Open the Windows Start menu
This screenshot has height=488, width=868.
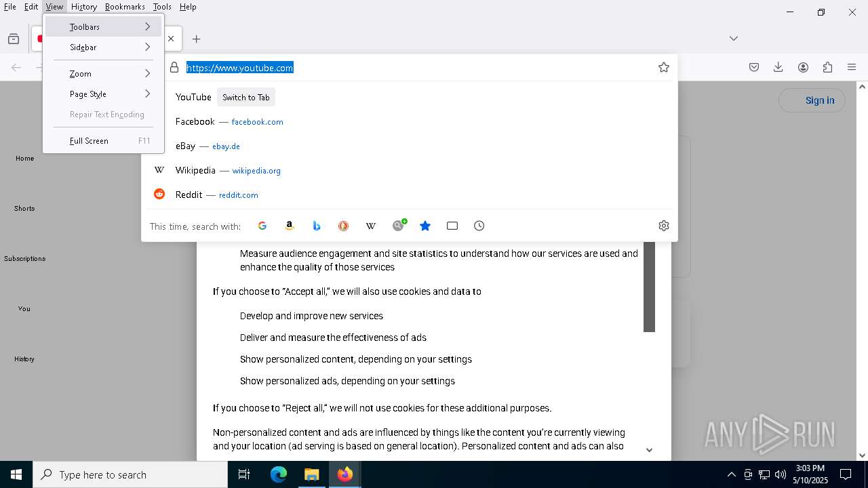(16, 474)
